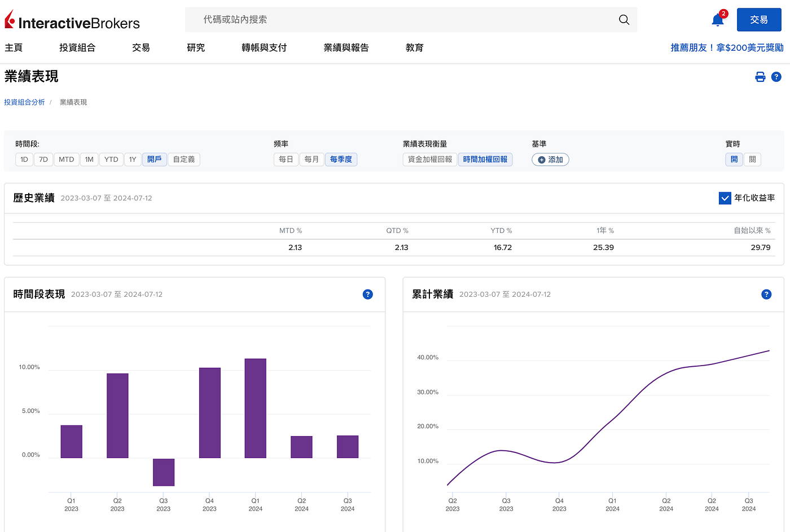
Task: Turn real-time 關 off
Action: [752, 160]
